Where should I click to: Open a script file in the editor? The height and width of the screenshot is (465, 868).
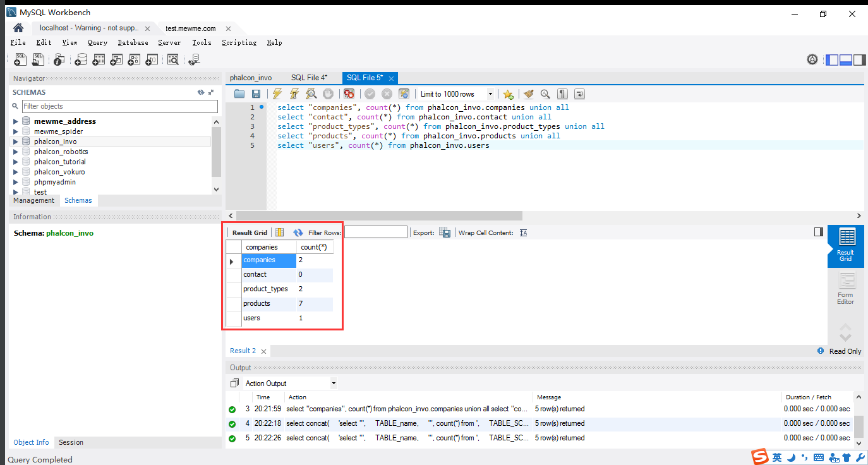click(239, 94)
